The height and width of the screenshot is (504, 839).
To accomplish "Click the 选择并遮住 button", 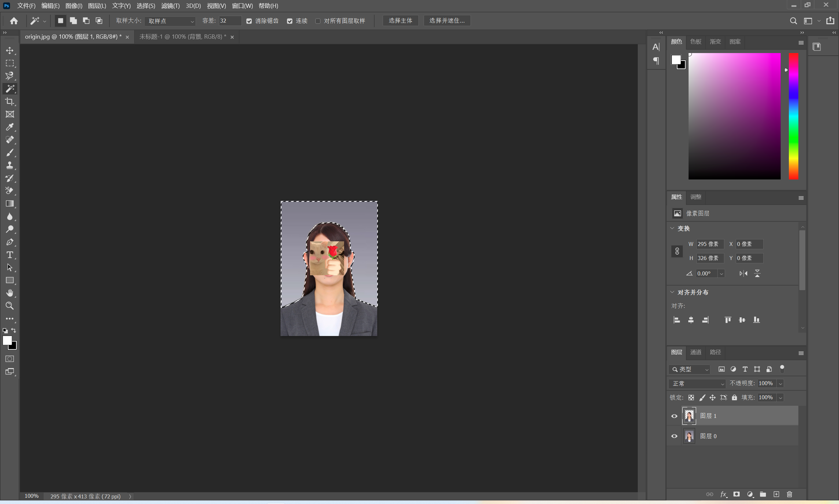I will pos(446,21).
